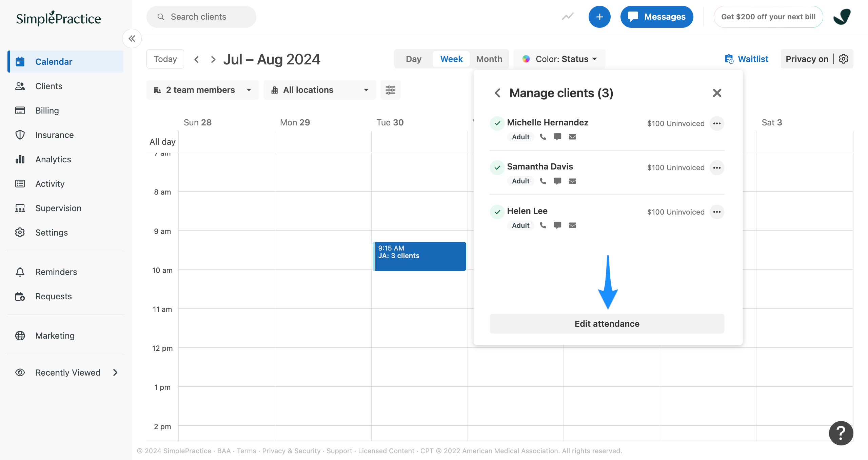
Task: Open Insurance in sidebar
Action: click(x=65, y=135)
